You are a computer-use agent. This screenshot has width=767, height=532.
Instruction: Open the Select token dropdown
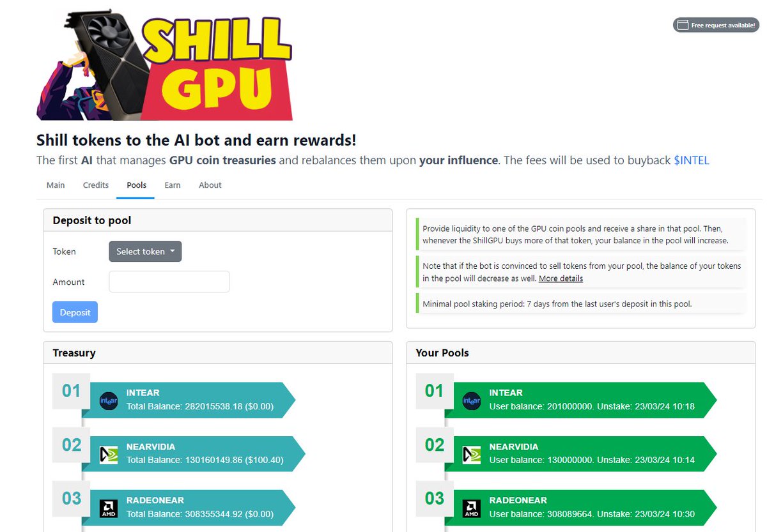click(145, 252)
